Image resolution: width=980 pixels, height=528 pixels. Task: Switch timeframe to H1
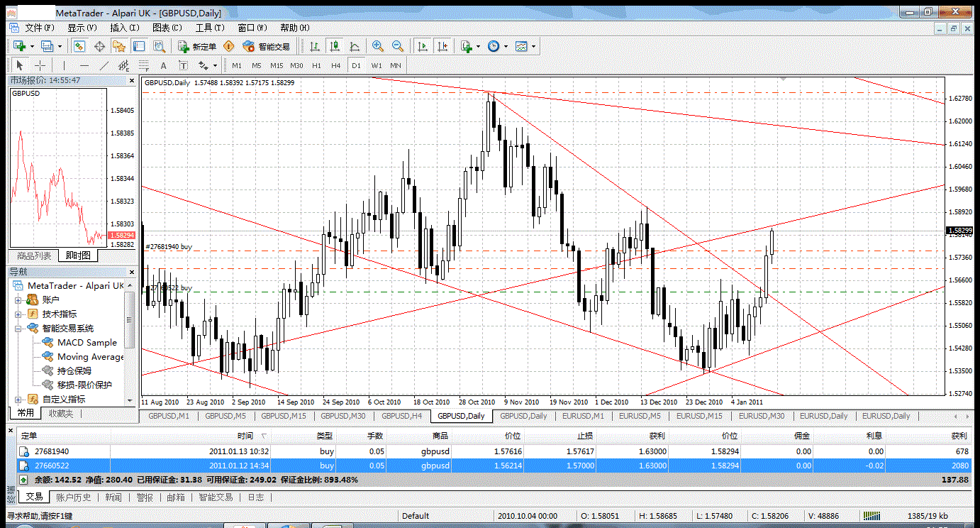click(316, 65)
